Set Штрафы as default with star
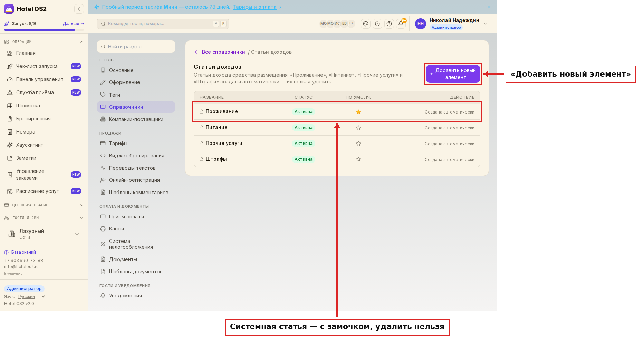 point(358,159)
